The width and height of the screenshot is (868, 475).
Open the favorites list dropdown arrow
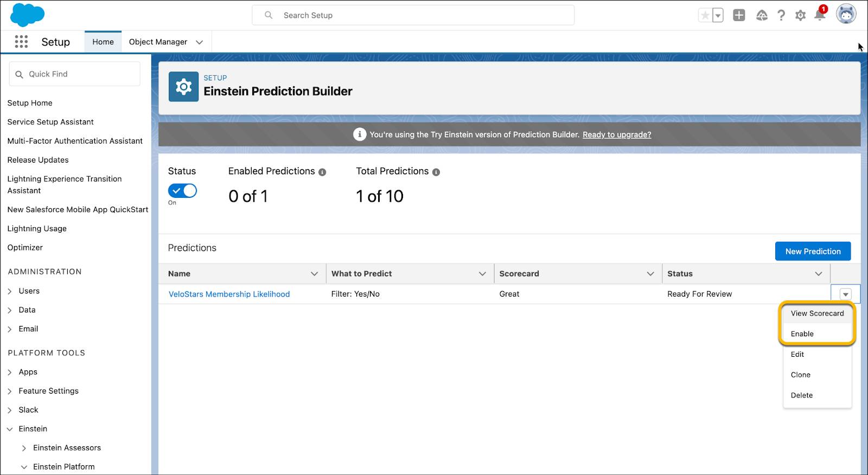[718, 15]
